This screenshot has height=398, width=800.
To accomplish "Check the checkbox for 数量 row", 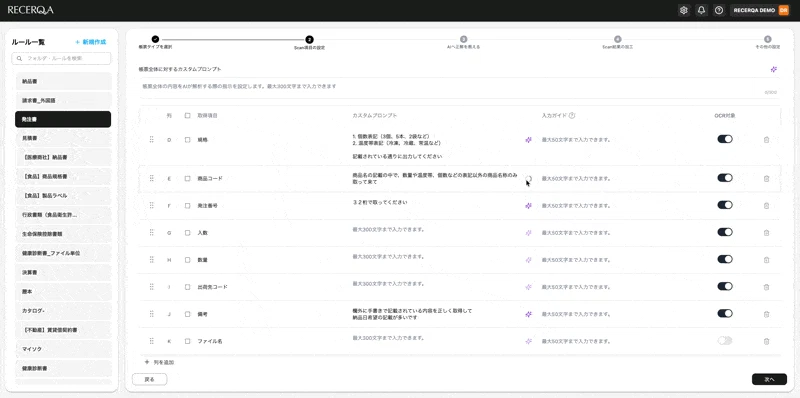I will point(188,260).
